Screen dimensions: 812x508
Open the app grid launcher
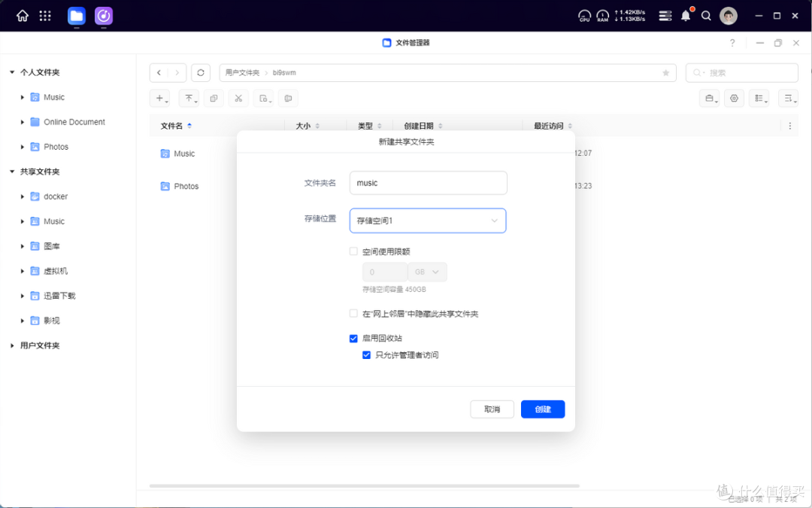tap(45, 16)
